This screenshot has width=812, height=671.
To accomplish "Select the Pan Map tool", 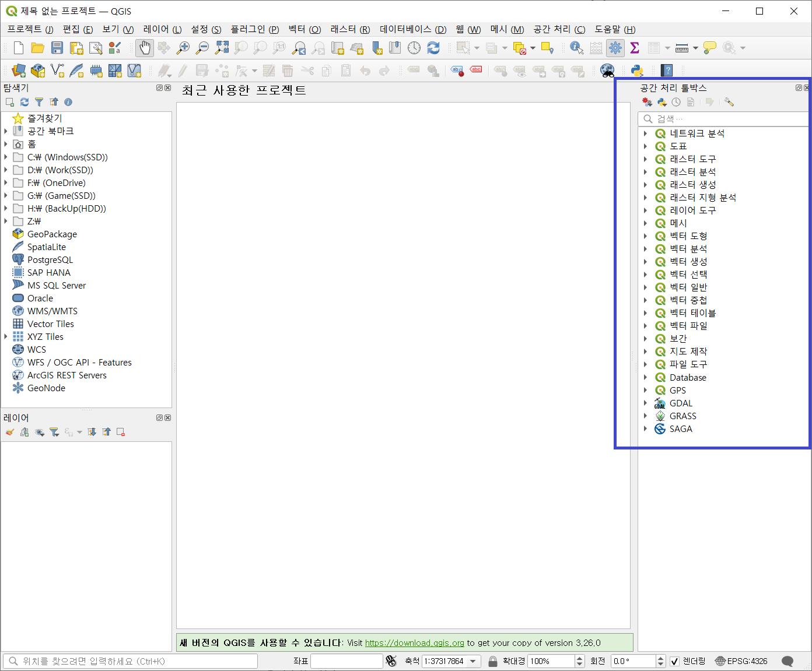I will pyautogui.click(x=145, y=48).
